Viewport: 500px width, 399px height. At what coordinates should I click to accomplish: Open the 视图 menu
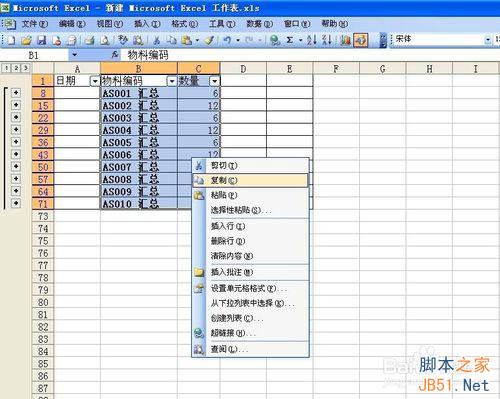110,24
